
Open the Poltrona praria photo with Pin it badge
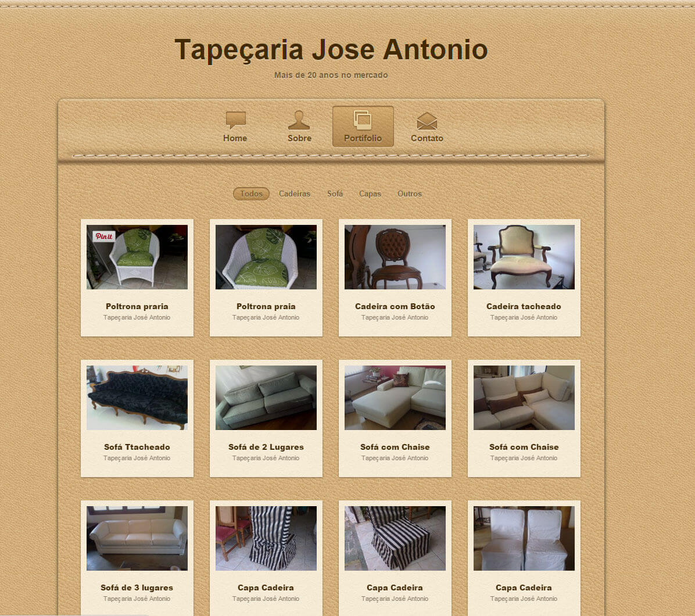click(x=137, y=257)
